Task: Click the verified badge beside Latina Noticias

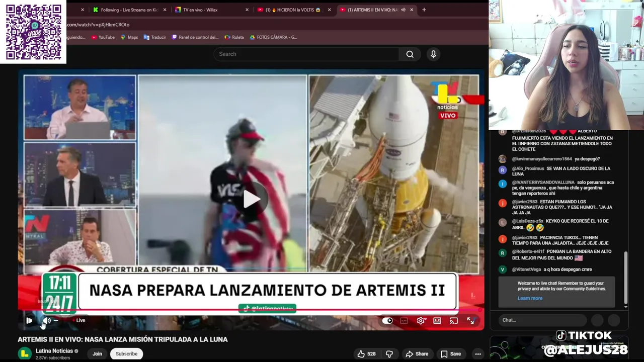Action: point(76,351)
